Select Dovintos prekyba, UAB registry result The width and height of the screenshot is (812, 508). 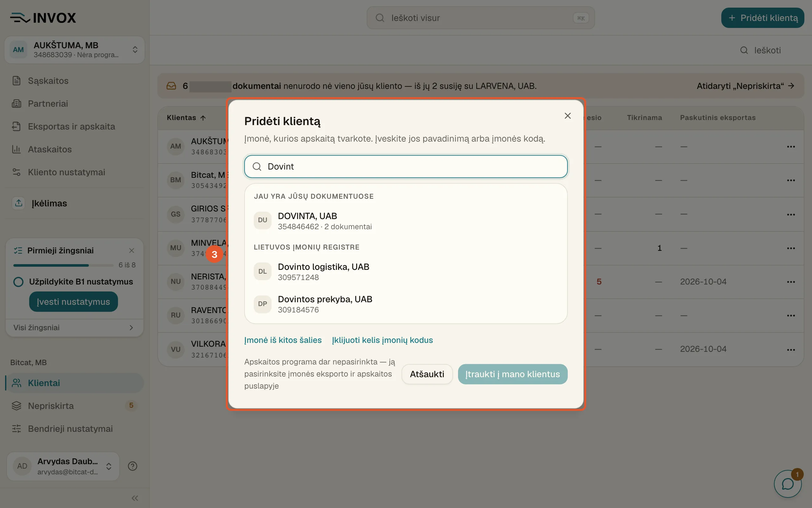[406, 304]
